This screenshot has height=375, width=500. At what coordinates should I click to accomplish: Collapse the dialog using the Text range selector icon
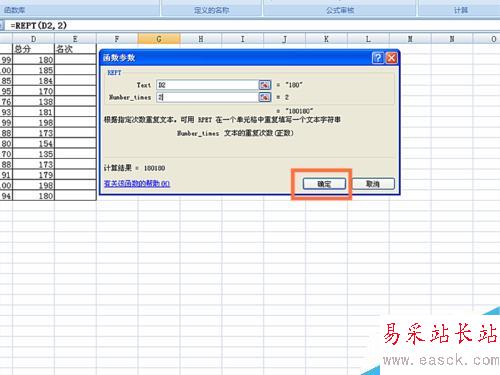265,85
